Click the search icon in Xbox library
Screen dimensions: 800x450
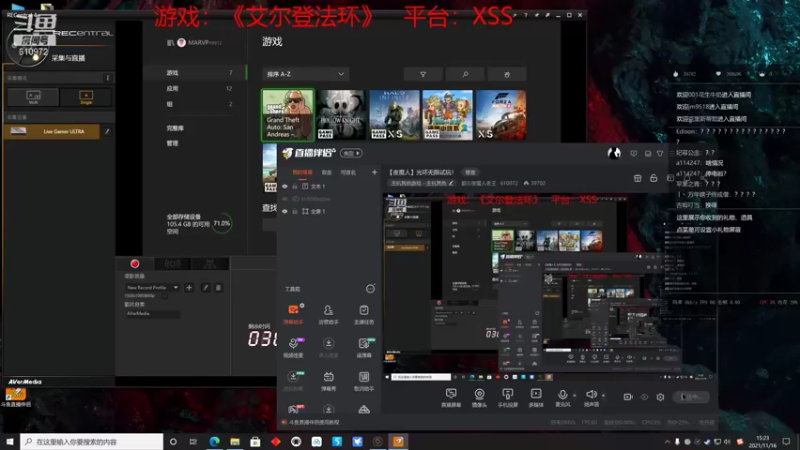click(465, 74)
